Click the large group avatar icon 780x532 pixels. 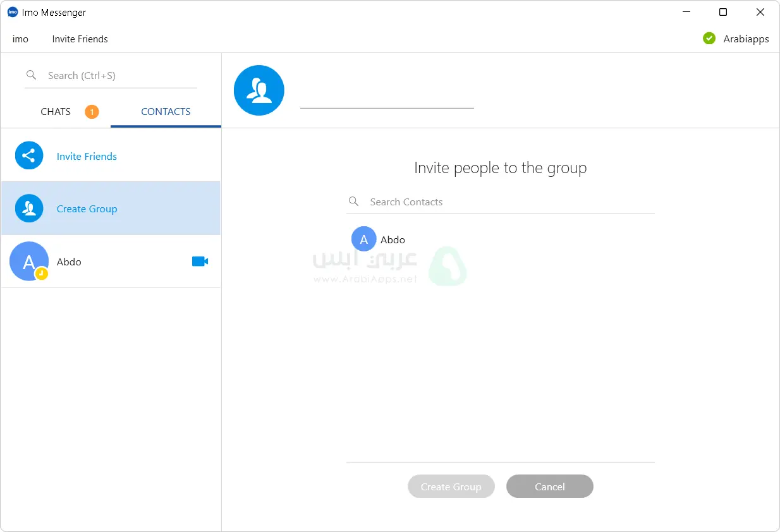click(259, 90)
